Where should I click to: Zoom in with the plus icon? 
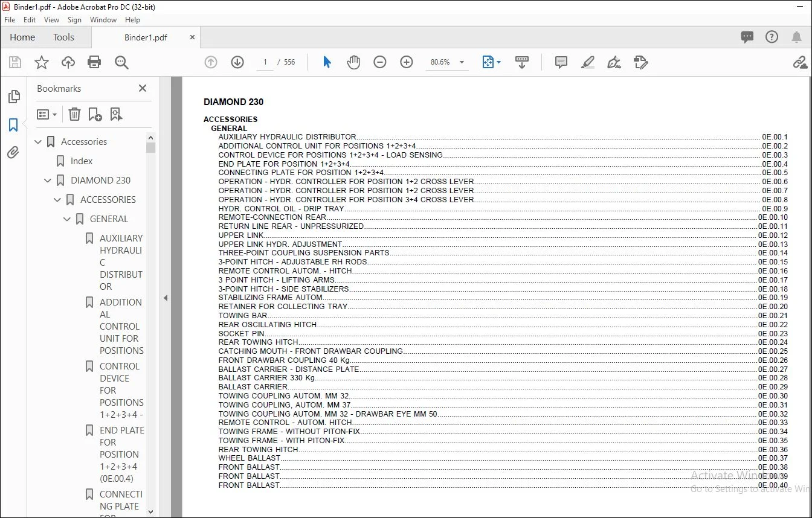(407, 62)
